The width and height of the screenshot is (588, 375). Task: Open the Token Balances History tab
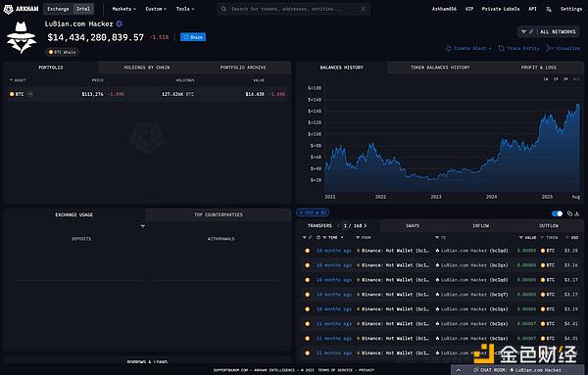pos(440,68)
